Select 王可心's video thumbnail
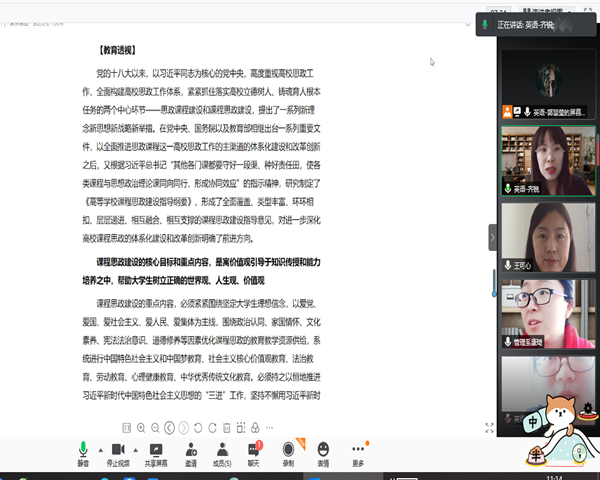The width and height of the screenshot is (600, 480). pos(540,237)
